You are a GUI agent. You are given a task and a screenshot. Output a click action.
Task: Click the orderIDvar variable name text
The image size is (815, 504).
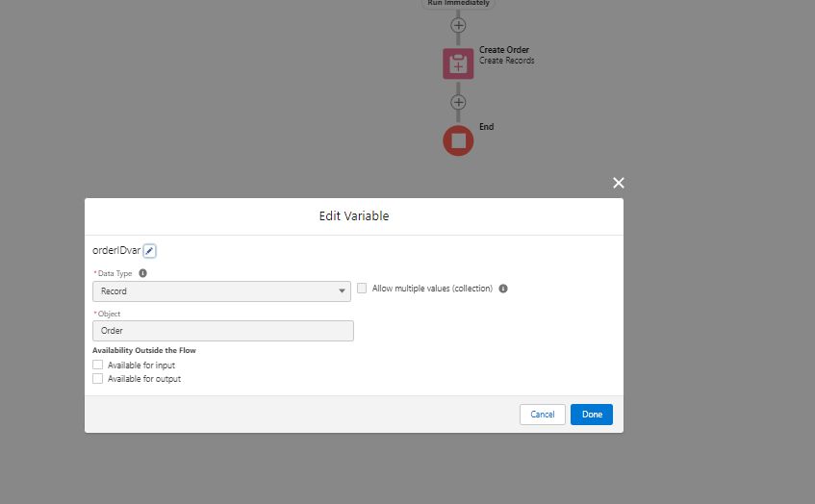click(116, 251)
